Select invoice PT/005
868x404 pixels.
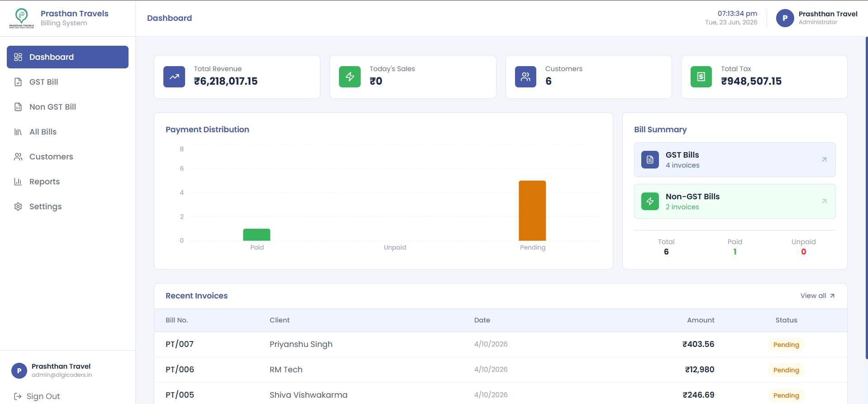tap(180, 395)
